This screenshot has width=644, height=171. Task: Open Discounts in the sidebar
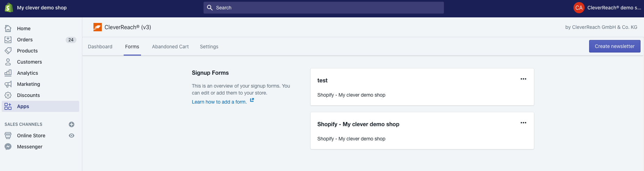click(28, 95)
